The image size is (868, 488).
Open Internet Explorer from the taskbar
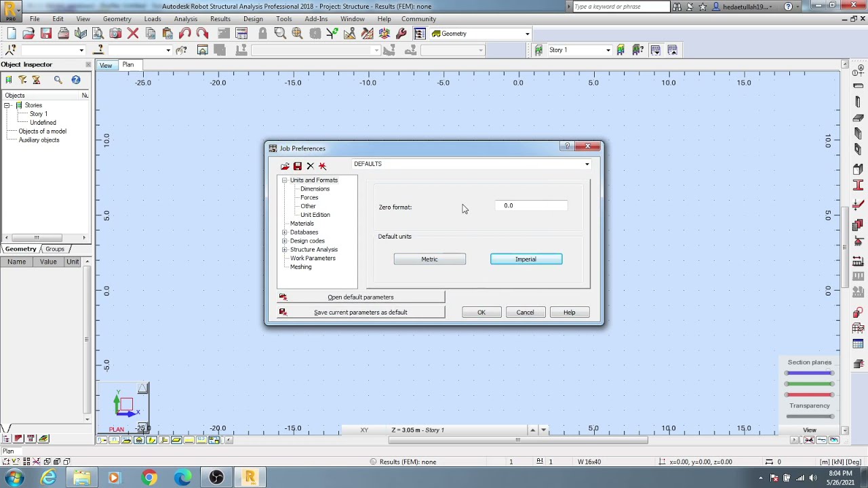tap(48, 478)
